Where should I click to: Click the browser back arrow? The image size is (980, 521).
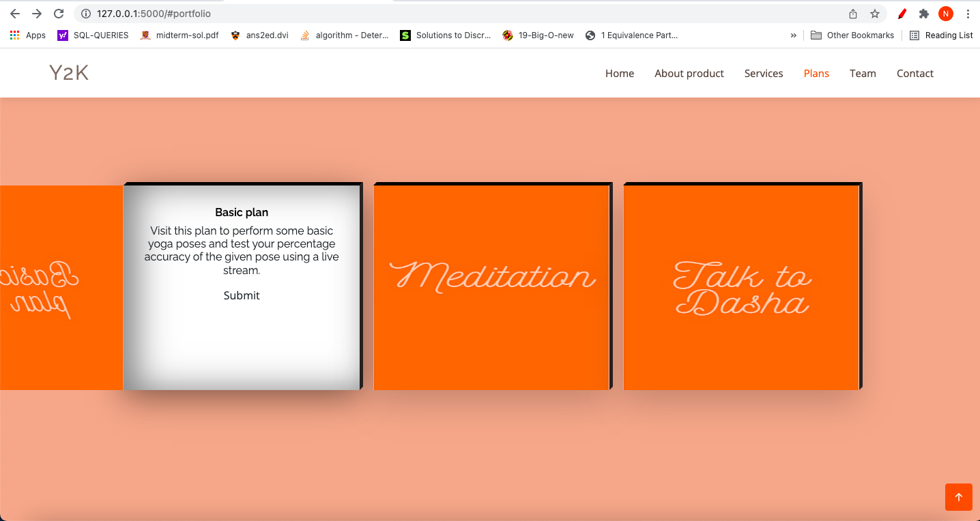click(15, 14)
